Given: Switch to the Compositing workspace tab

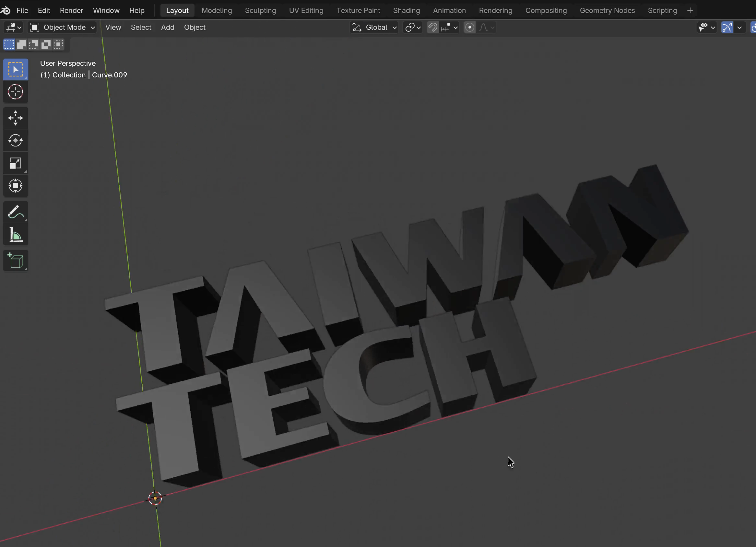Looking at the screenshot, I should click(x=546, y=10).
